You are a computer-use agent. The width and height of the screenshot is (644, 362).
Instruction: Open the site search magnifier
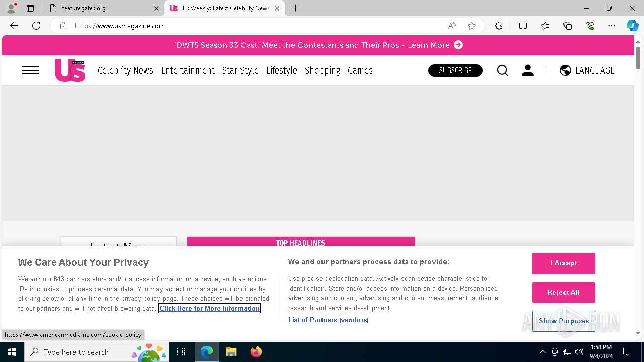(502, 70)
